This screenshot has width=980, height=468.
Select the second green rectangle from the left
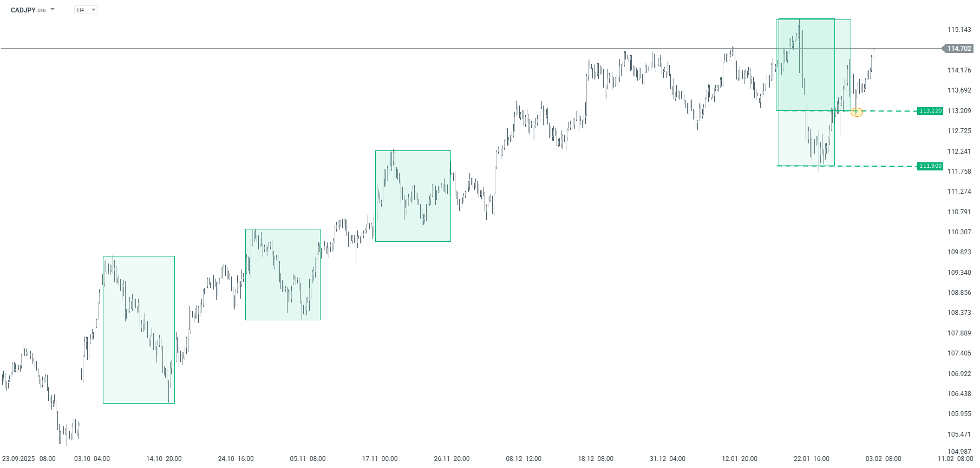tap(283, 274)
